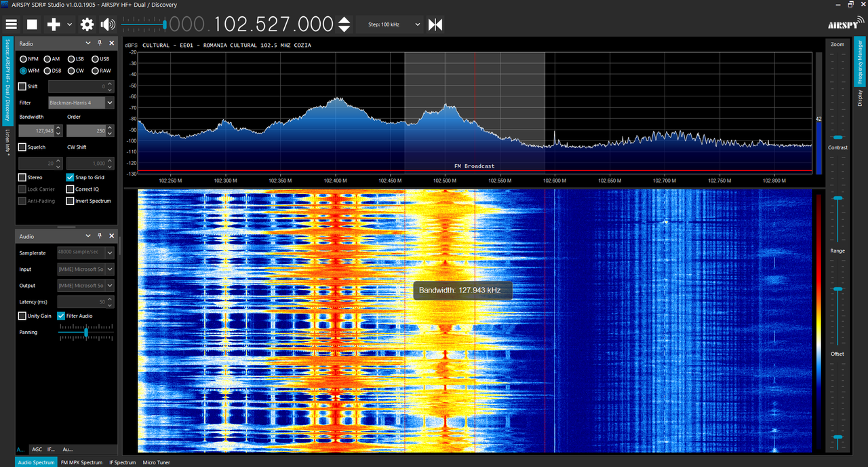The width and height of the screenshot is (868, 467).
Task: Click the Bandwidth value field 127,943
Action: coord(37,130)
